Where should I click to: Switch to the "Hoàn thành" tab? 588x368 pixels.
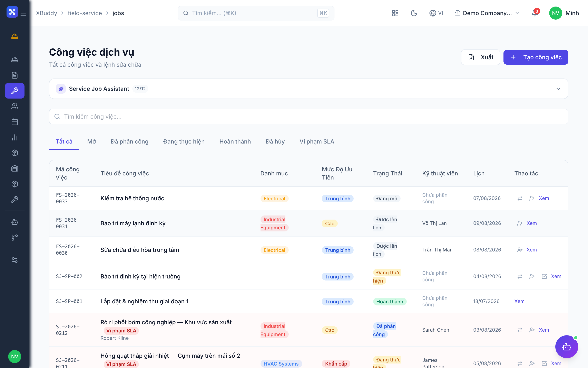[235, 142]
